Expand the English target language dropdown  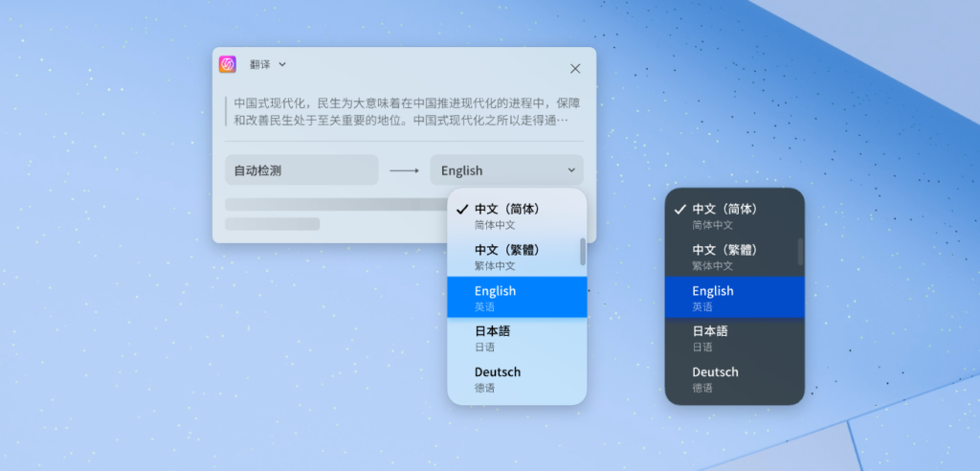pos(507,170)
